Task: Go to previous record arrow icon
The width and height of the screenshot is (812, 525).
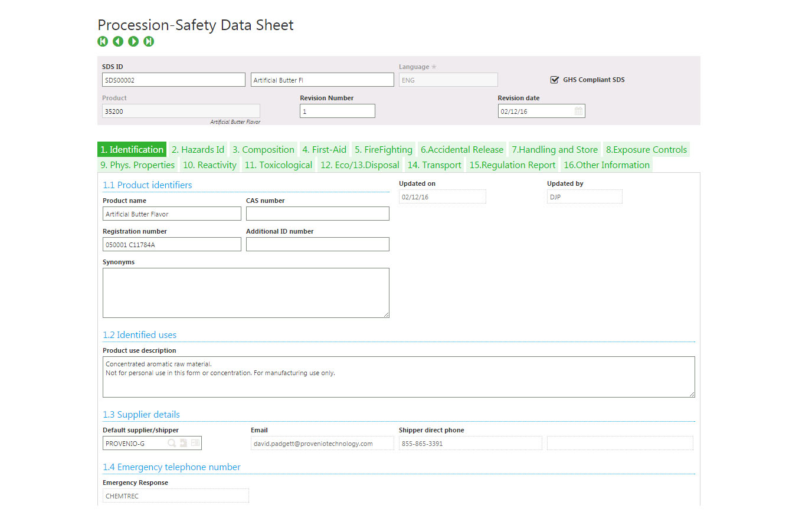Action: click(118, 41)
